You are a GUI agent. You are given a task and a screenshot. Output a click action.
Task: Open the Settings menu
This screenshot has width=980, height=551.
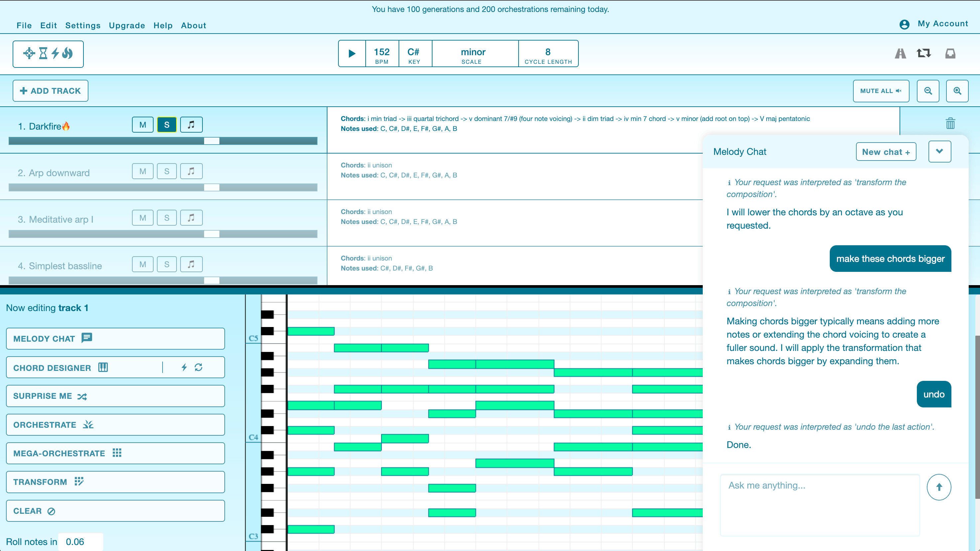click(x=82, y=26)
